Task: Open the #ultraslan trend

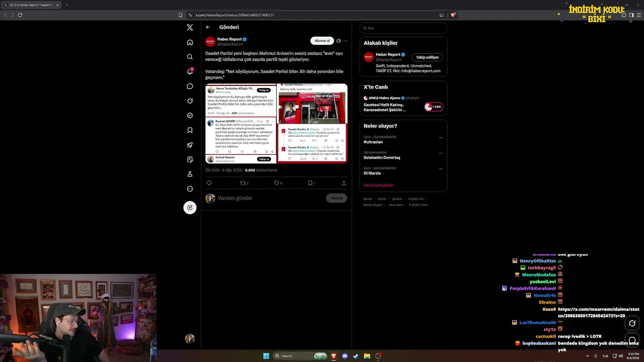Action: pyautogui.click(x=374, y=142)
